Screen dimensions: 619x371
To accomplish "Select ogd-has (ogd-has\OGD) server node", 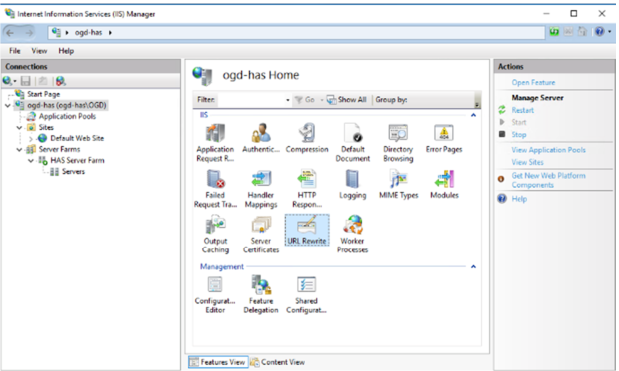I will 67,105.
